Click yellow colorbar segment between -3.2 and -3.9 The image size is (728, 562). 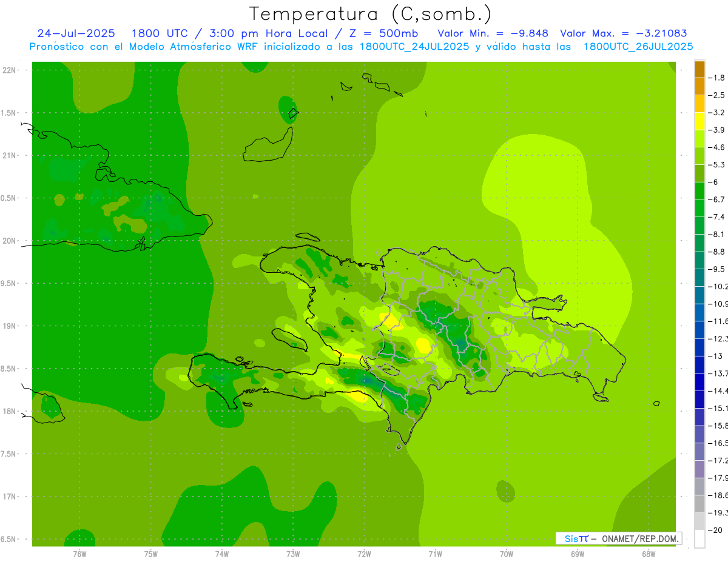pyautogui.click(x=699, y=121)
